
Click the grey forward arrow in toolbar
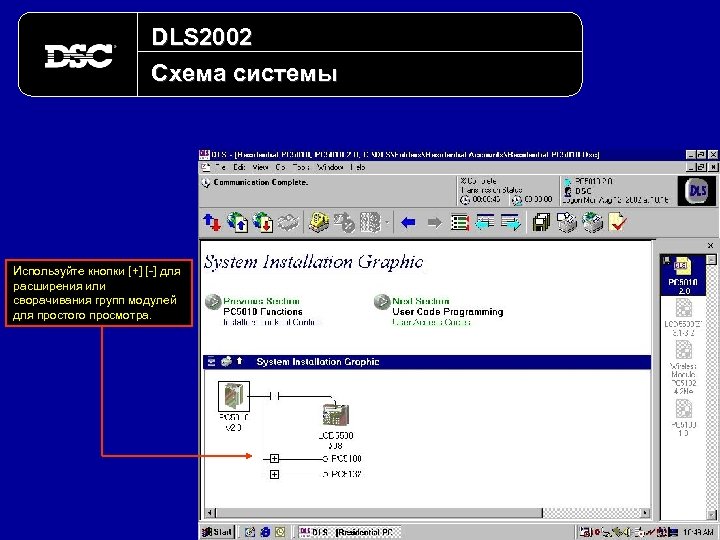pos(434,223)
